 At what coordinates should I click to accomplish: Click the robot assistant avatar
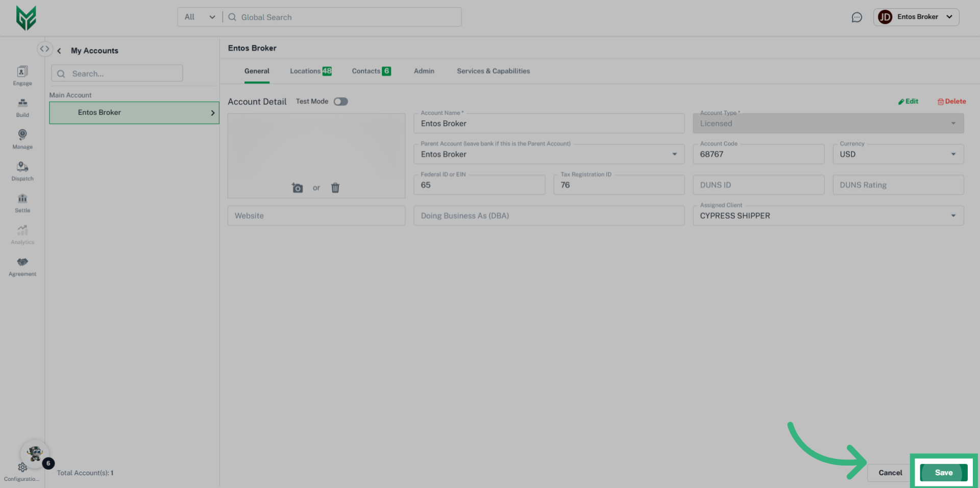pos(35,453)
